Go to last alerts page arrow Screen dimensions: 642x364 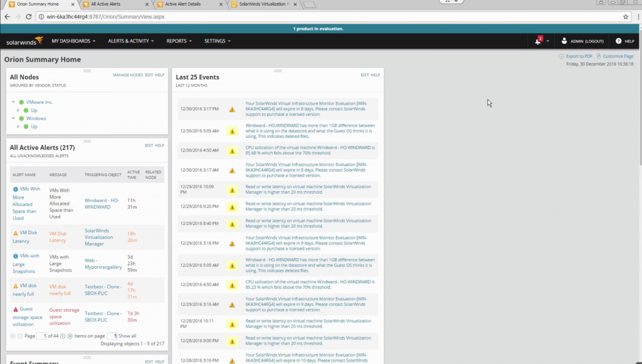point(70,336)
